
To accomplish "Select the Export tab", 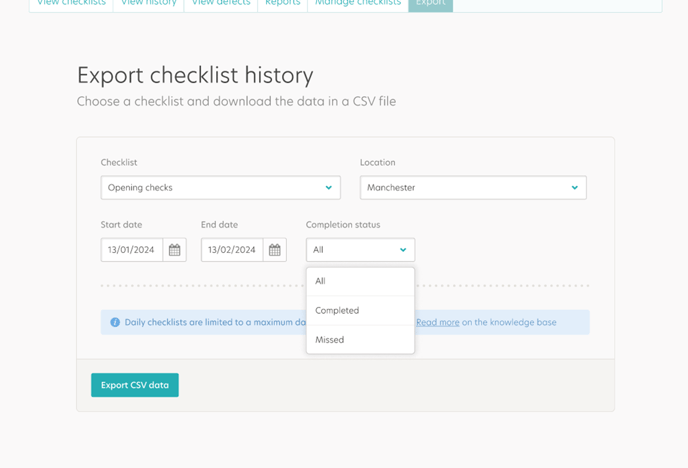I will (x=430, y=4).
